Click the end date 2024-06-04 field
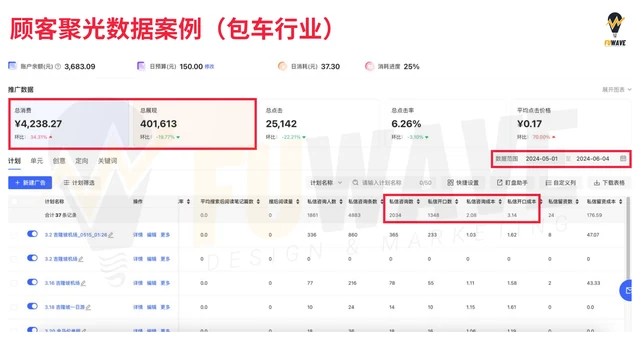The width and height of the screenshot is (640, 360). 593,158
